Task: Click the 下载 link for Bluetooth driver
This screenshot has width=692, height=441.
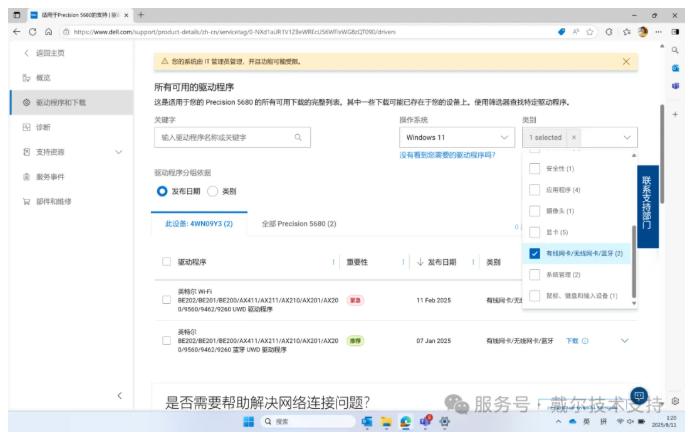Action: point(572,341)
